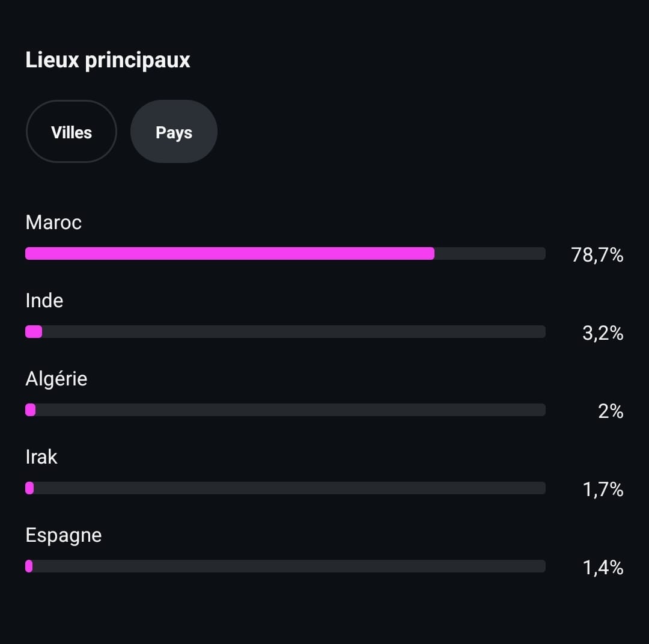
Task: Select the Inde country label
Action: point(44,301)
